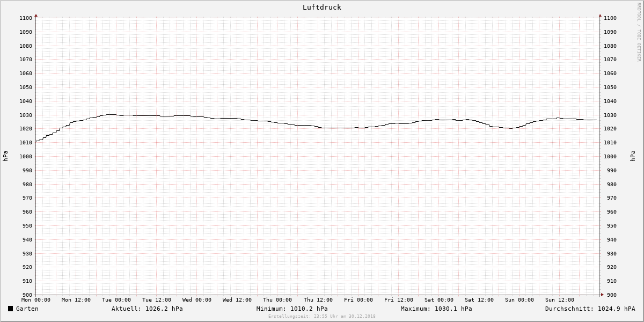Click the Wed 00:00 x-axis label

point(197,300)
